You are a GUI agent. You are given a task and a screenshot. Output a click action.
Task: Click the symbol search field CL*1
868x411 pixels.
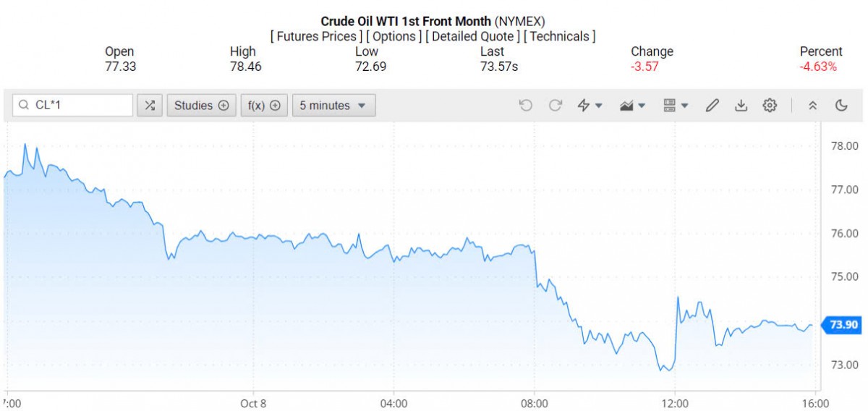[x=80, y=106]
